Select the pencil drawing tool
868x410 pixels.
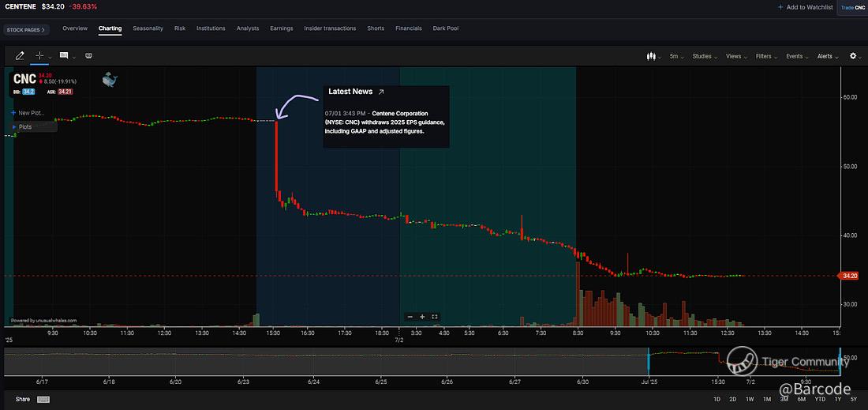[20, 56]
